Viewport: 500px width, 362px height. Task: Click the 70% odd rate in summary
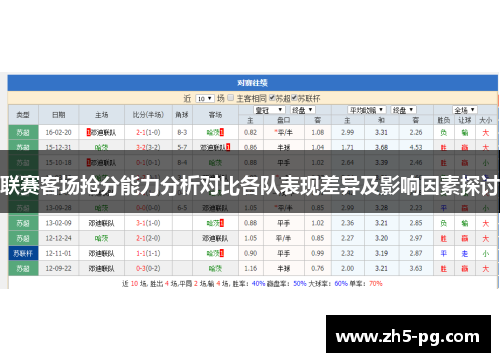click(376, 284)
